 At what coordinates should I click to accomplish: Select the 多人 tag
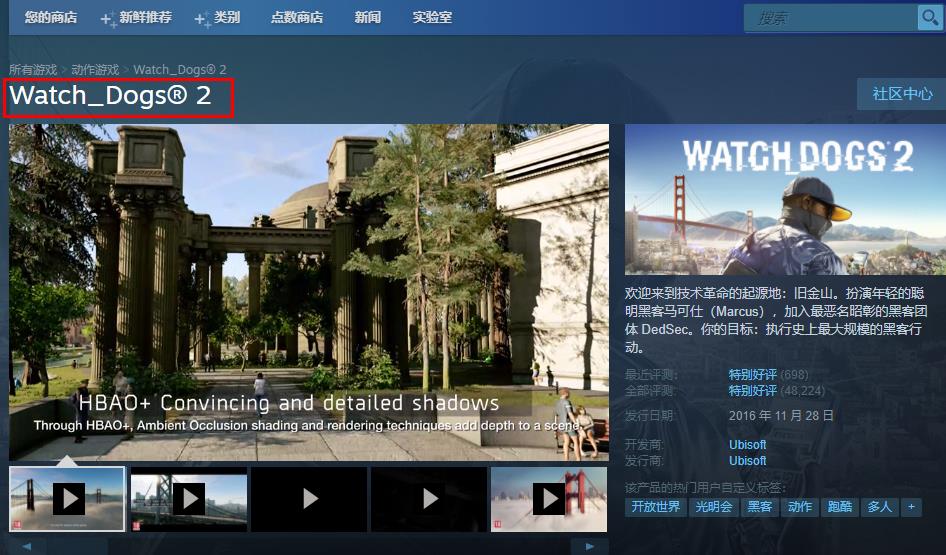pos(880,507)
